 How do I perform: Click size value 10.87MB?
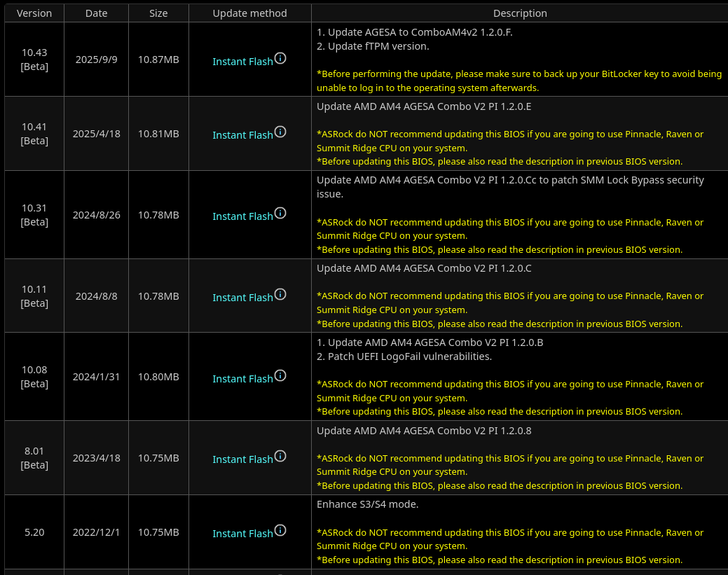tap(158, 60)
